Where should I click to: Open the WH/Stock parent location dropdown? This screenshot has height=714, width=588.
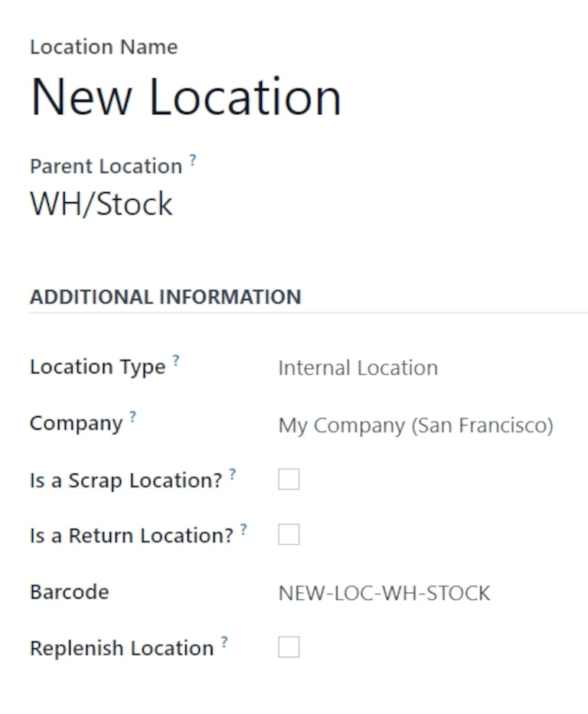coord(101,204)
